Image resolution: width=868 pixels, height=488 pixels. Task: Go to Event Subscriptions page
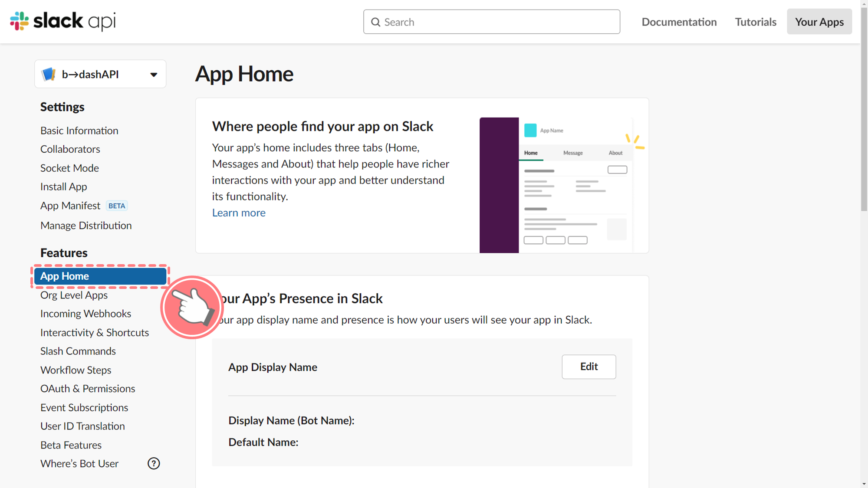point(84,408)
